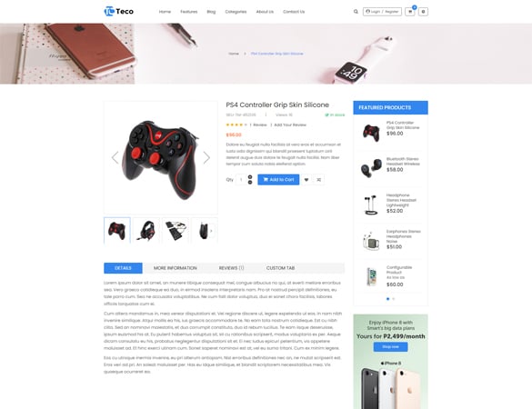Add product to wishlist with heart icon
Viewport: 532px width, 409px height.
[306, 180]
